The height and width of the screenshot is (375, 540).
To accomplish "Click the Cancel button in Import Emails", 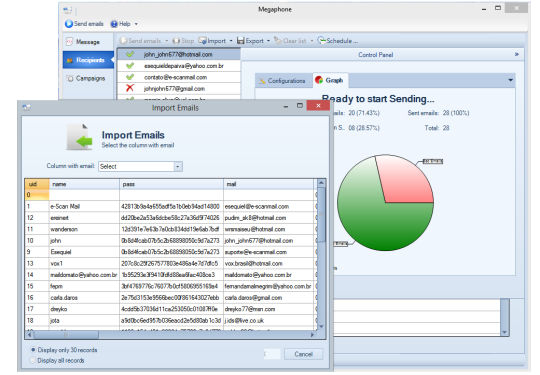I will tap(303, 354).
